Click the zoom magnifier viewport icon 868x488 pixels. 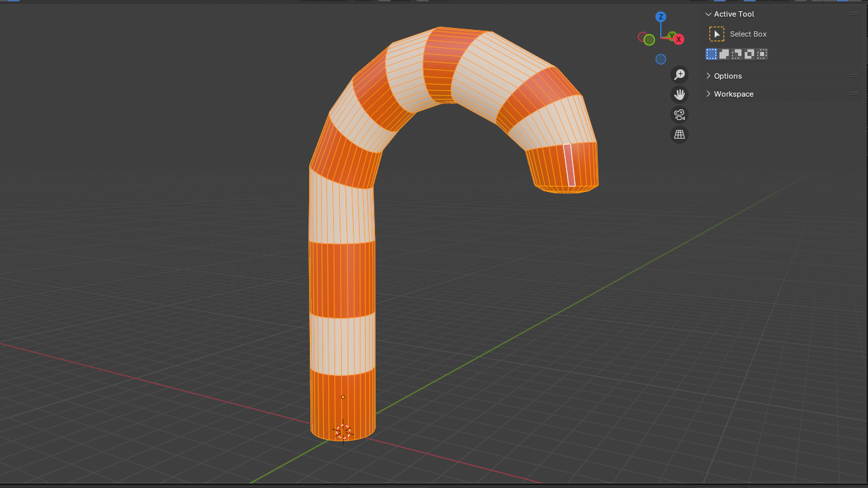679,75
